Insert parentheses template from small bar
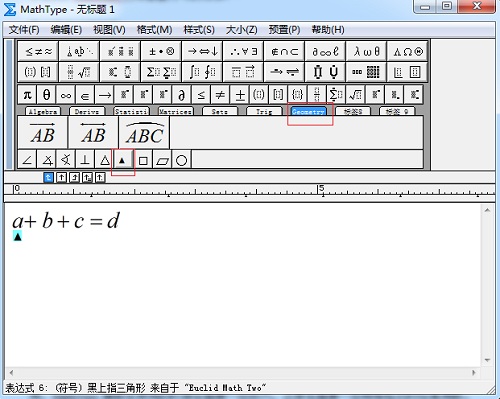This screenshot has height=399, width=500. point(259,95)
